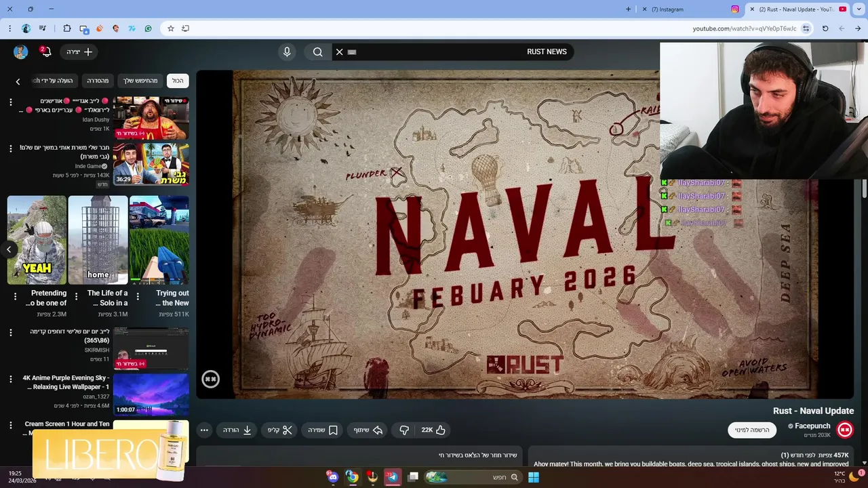
Task: Open the media control music-note icon
Action: 42,28
